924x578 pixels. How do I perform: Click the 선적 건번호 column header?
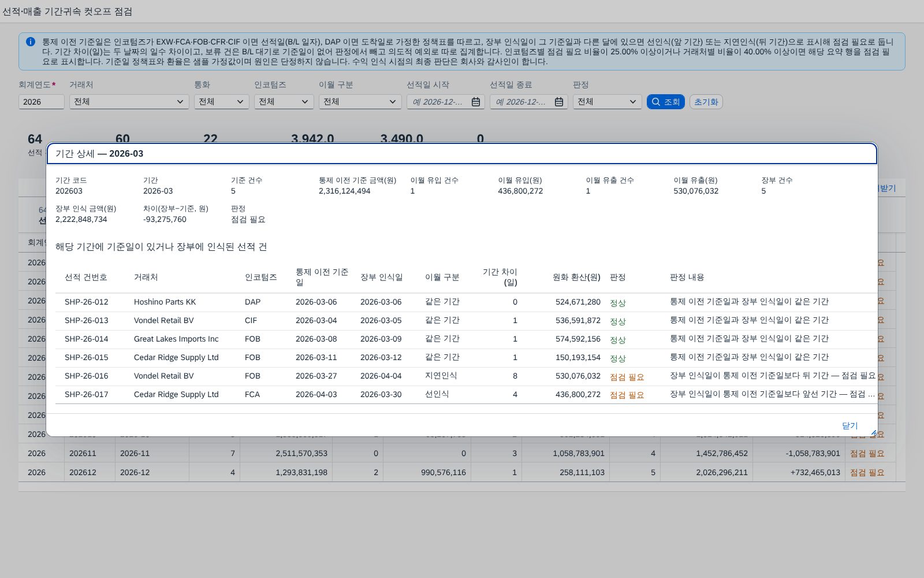tap(86, 277)
